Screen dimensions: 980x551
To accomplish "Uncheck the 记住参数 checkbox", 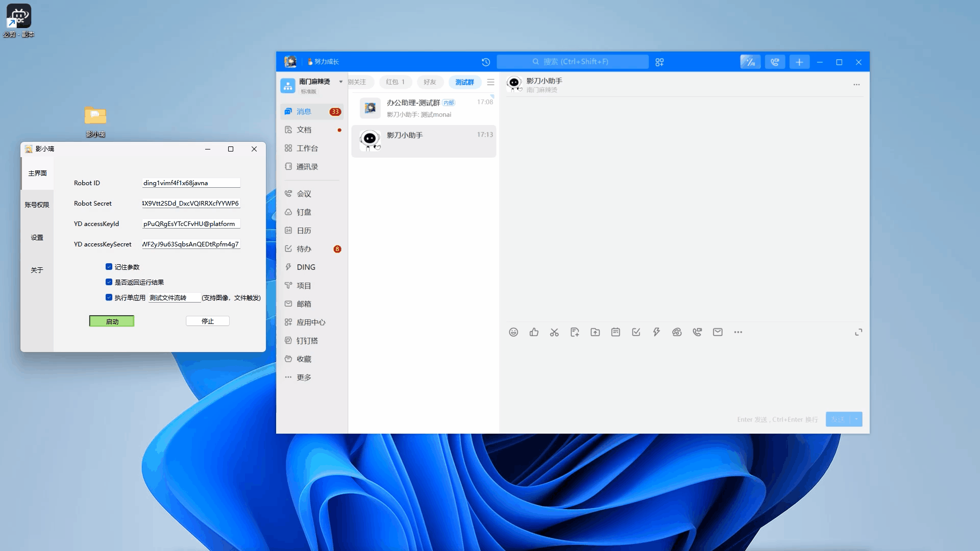I will 109,267.
